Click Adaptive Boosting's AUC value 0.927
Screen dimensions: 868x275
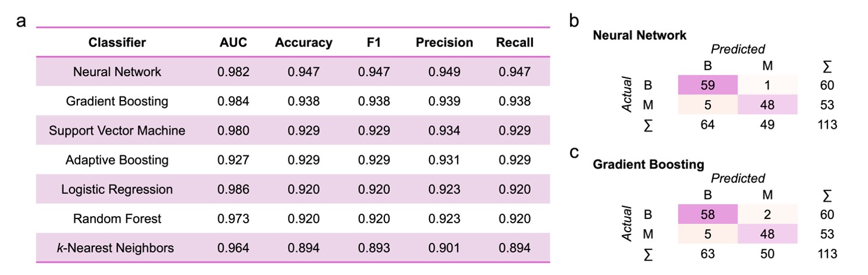pyautogui.click(x=233, y=160)
